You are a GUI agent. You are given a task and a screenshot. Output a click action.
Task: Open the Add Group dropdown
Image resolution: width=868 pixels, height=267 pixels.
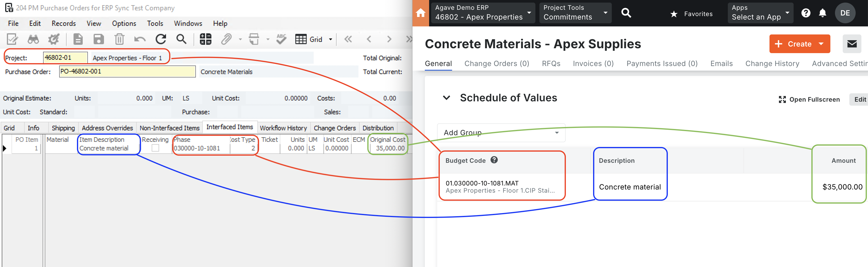pyautogui.click(x=501, y=133)
